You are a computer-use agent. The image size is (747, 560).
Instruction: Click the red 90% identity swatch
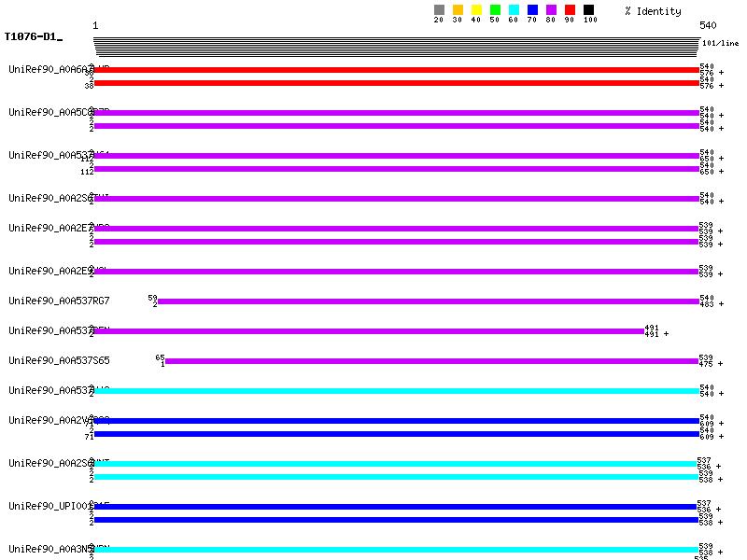tap(570, 10)
